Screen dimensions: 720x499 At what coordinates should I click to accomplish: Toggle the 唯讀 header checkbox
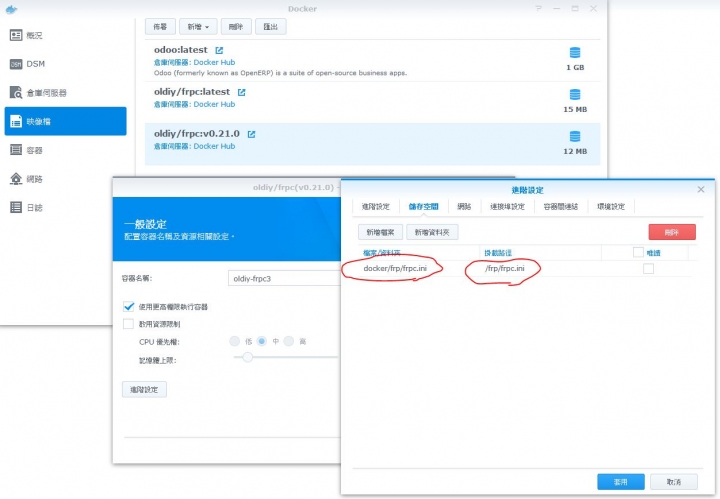638,252
